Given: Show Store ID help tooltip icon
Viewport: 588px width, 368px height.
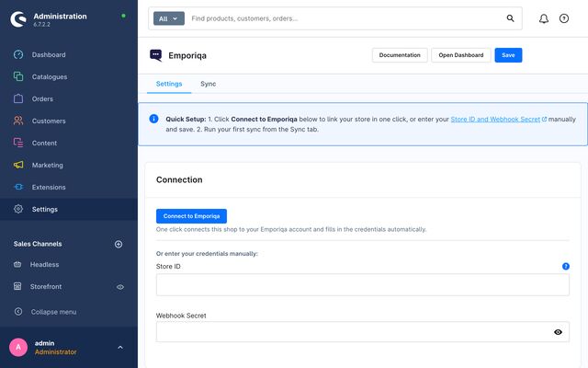Looking at the screenshot, I should (566, 266).
